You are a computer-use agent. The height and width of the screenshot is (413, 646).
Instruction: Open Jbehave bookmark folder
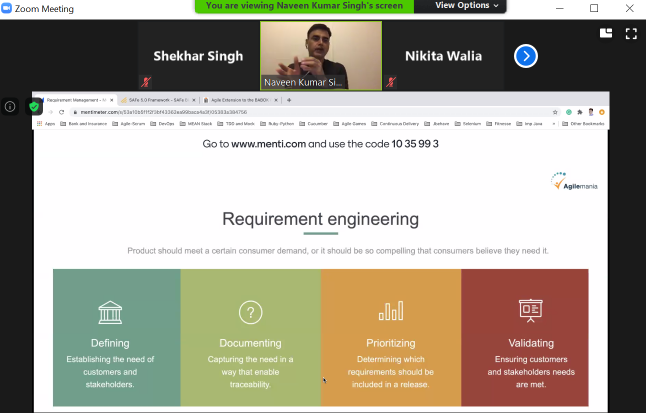pyautogui.click(x=437, y=124)
